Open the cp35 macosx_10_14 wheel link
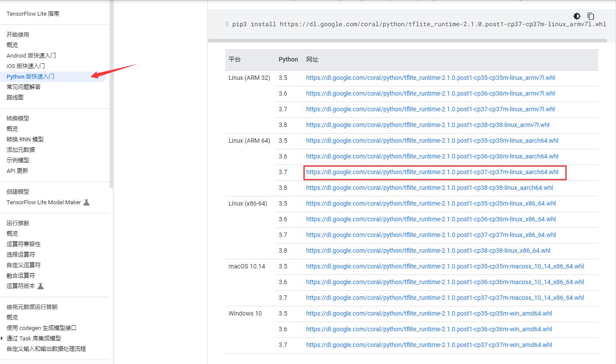The width and height of the screenshot is (616, 364). tap(445, 266)
